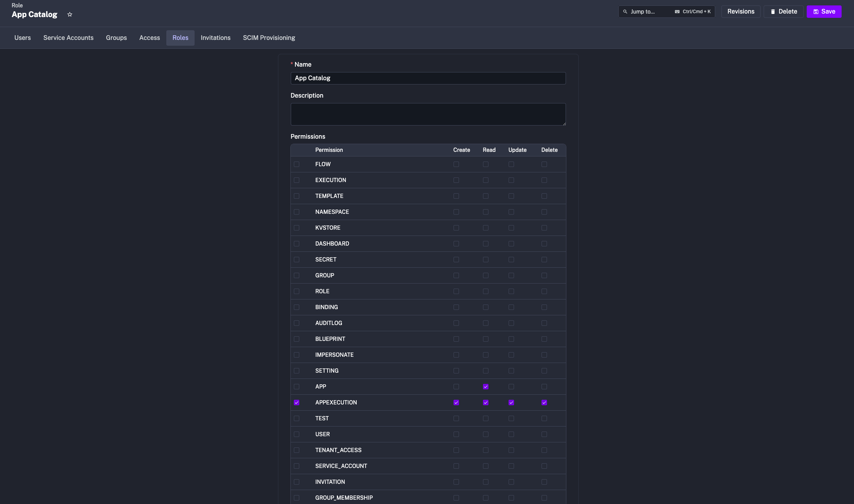Check the NAMESPACE row select checkbox
The image size is (854, 504).
coord(297,212)
